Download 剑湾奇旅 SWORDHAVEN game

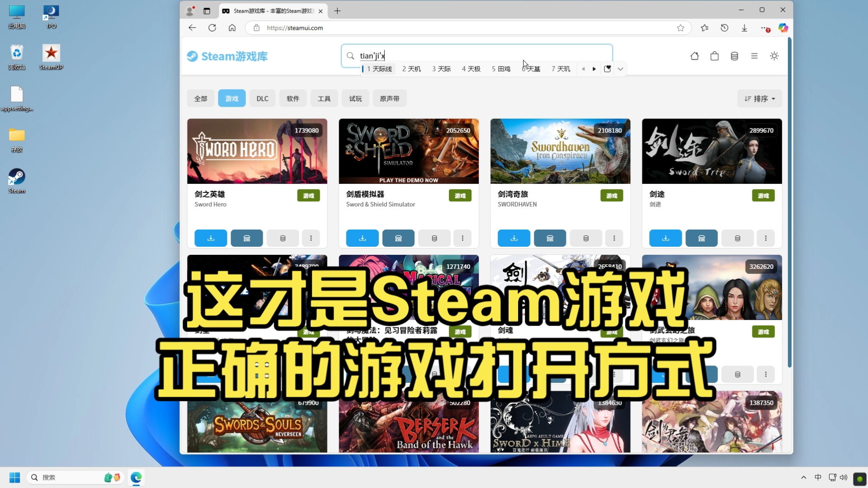(x=514, y=238)
